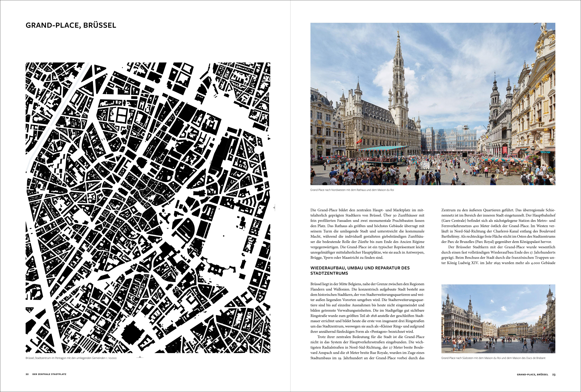Click page number 22 in footer
Viewport: 581px width, 392px height.
coord(27,374)
